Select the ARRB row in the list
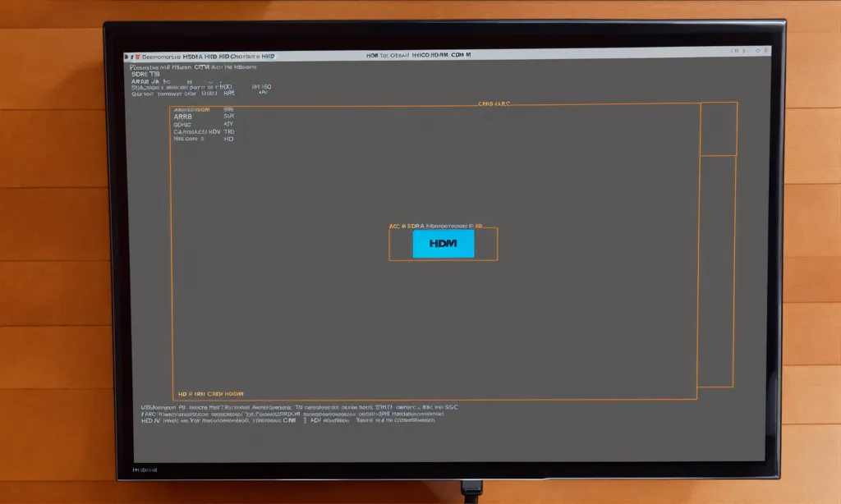Screen dimensions: 841x504 click(184, 117)
